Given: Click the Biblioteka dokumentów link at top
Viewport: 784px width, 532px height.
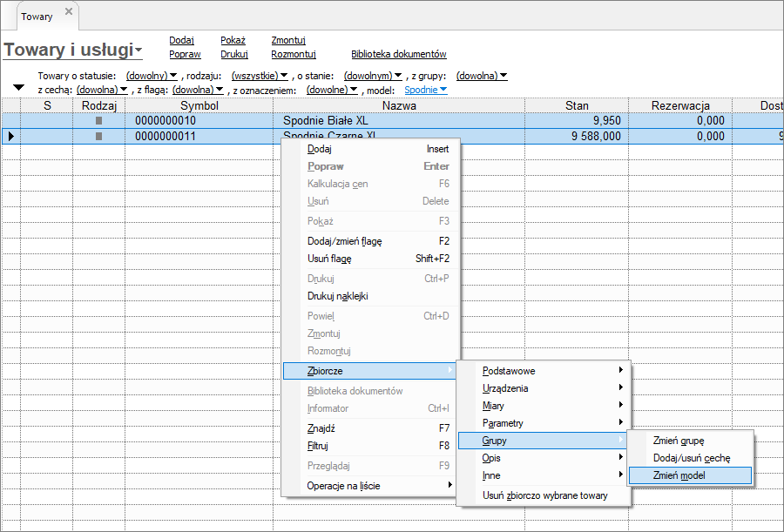Looking at the screenshot, I should point(398,54).
